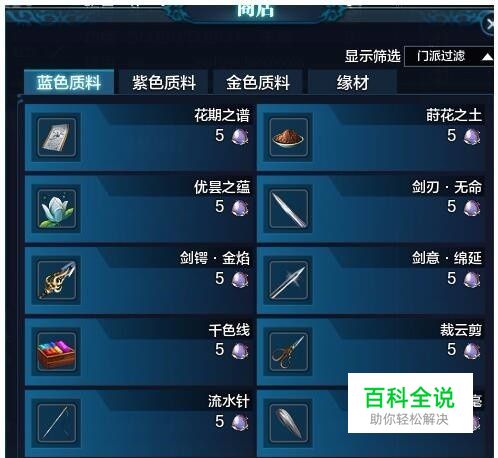Screen dimensions: 498x458
Task: Click the 剑锷·金焰 golden hilt icon
Action: click(x=56, y=280)
